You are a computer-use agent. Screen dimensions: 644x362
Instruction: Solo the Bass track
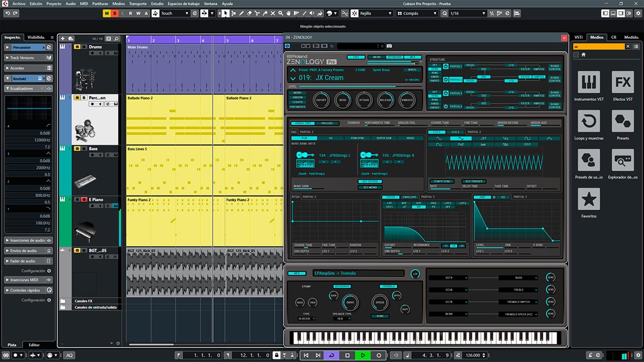tap(84, 149)
